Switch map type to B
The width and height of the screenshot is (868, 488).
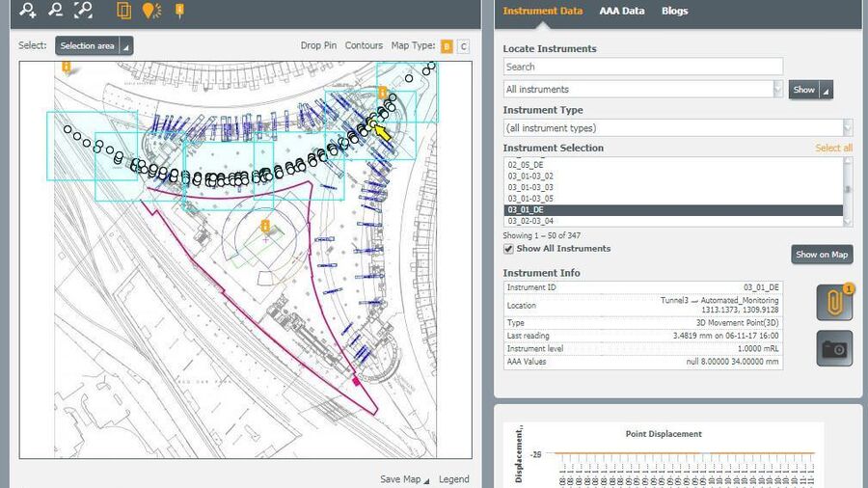[x=447, y=46]
